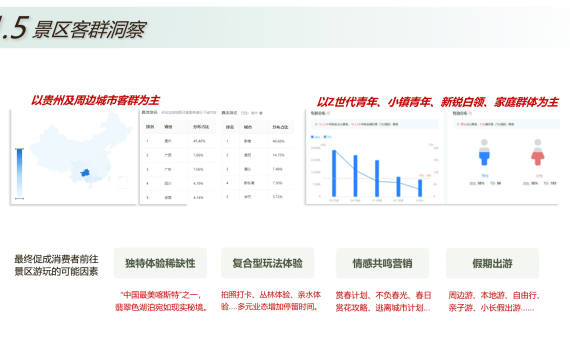This screenshot has width=570, height=360.
Task: Click 7.48% in city table row 3
Action: pos(277,169)
